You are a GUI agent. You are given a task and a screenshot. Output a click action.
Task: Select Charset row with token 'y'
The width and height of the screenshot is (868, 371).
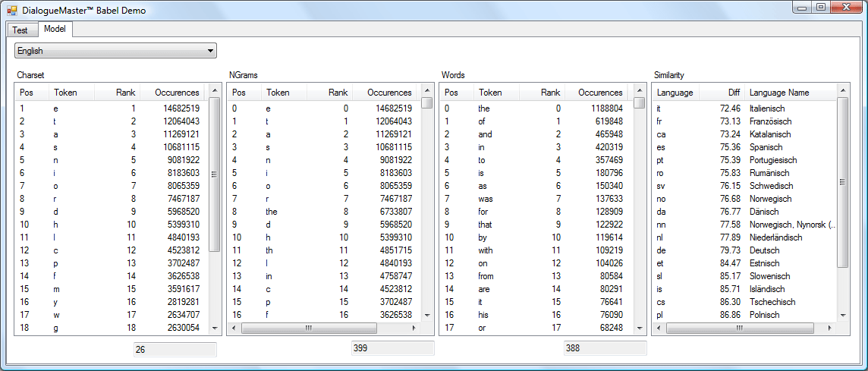click(112, 302)
